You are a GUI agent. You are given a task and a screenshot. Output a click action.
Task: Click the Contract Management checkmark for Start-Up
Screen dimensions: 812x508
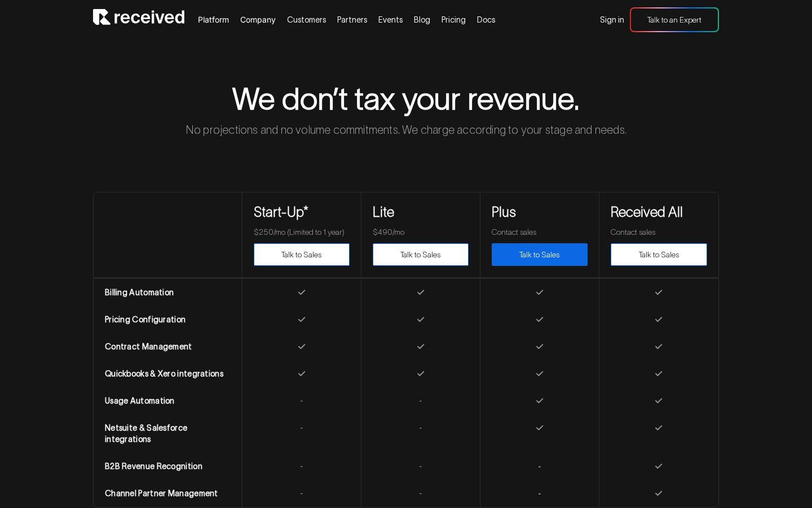302,347
